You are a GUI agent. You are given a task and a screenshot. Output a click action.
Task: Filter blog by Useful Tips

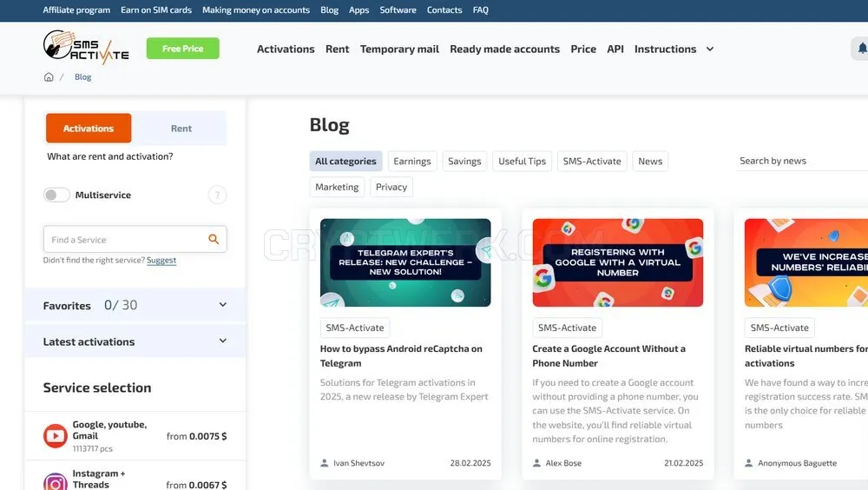[522, 162]
